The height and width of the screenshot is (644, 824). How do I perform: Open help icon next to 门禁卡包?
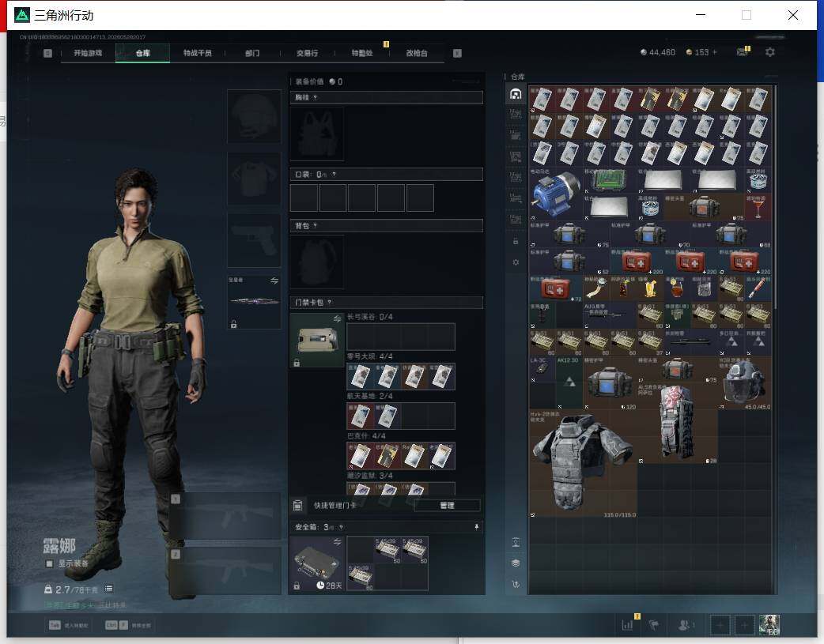click(330, 302)
